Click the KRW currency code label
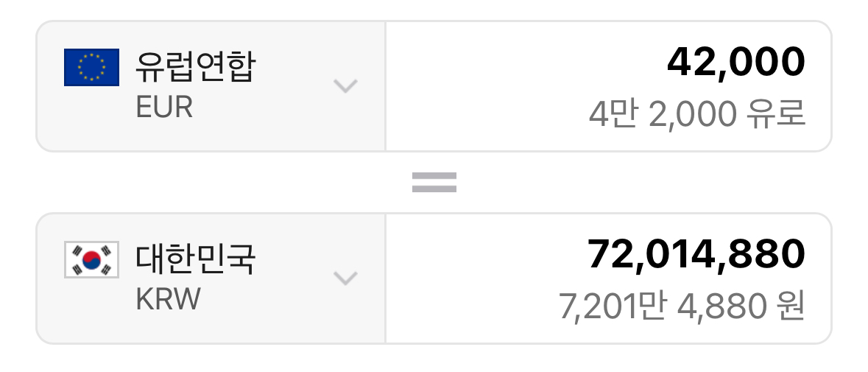 tap(168, 300)
